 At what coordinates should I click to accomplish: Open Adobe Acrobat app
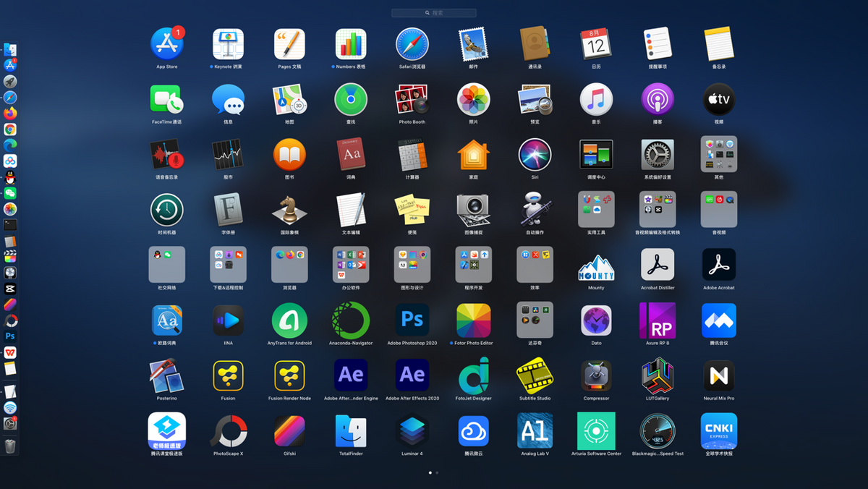click(719, 265)
